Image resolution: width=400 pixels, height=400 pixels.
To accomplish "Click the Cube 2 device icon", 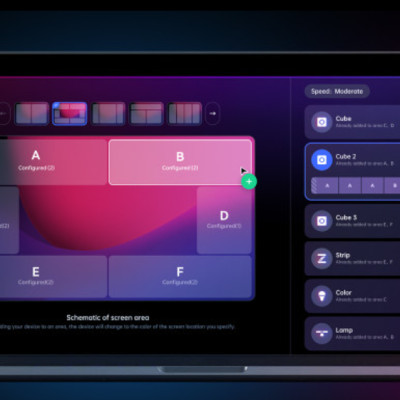I will click(x=322, y=160).
